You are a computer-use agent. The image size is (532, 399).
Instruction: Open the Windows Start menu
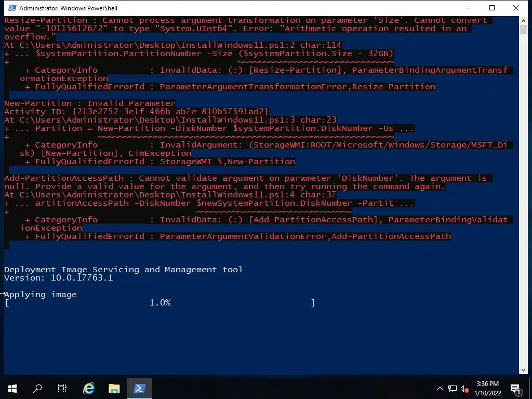[x=12, y=389]
